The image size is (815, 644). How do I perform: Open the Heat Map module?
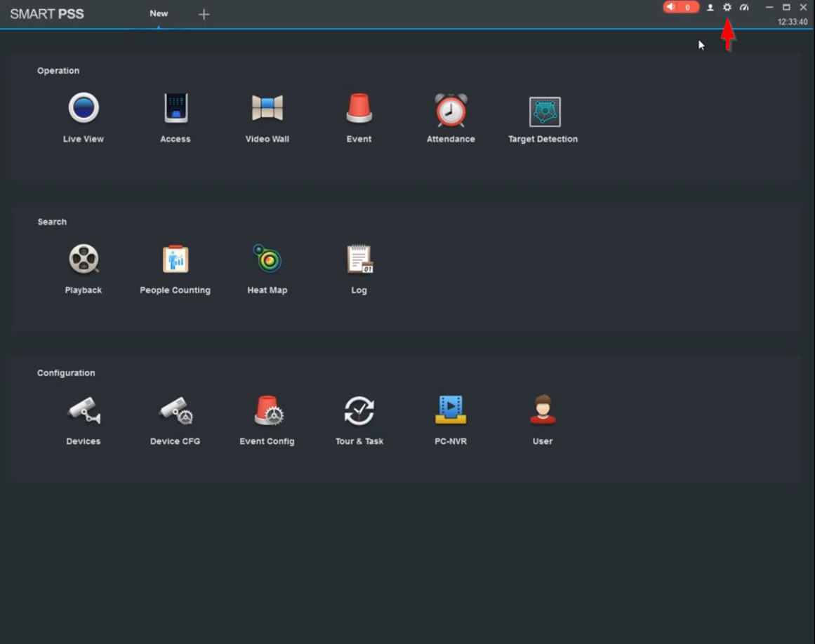coord(267,269)
